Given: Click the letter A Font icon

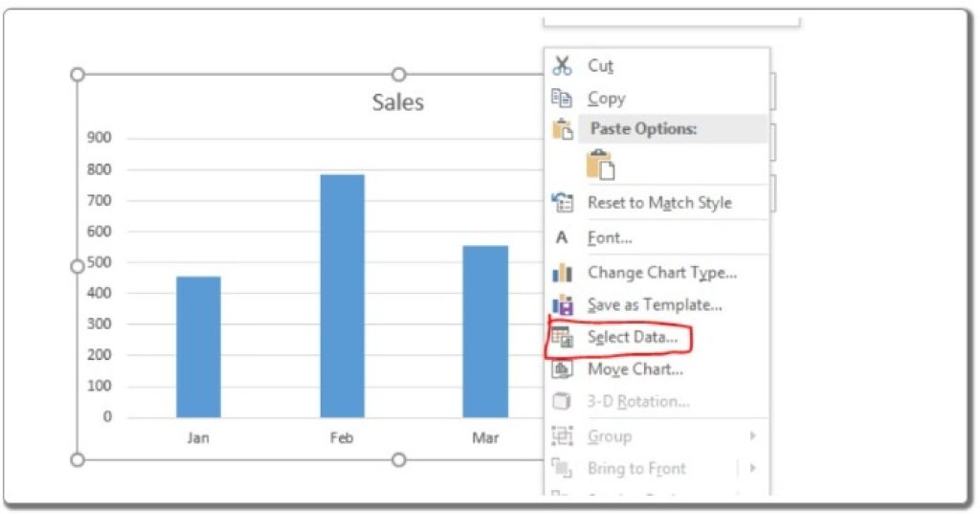Looking at the screenshot, I should pyautogui.click(x=561, y=237).
